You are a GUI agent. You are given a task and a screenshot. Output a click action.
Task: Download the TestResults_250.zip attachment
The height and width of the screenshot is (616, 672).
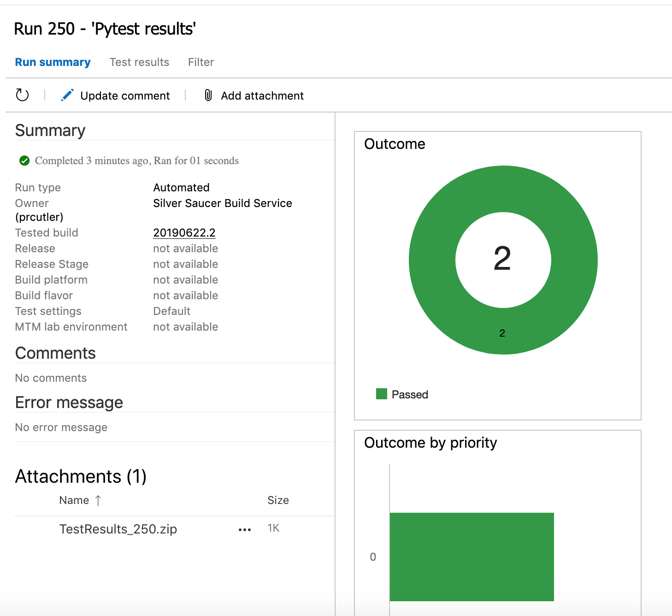pos(118,529)
